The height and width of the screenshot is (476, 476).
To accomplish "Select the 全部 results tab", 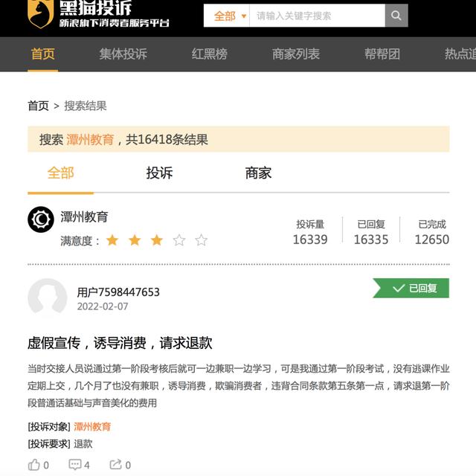I will pos(61,173).
